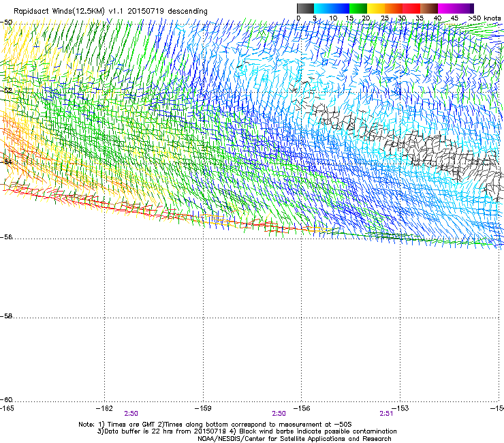This screenshot has height=443, width=504.
Task: Click the NOAA/NESDIS credit line
Action: tap(294, 439)
